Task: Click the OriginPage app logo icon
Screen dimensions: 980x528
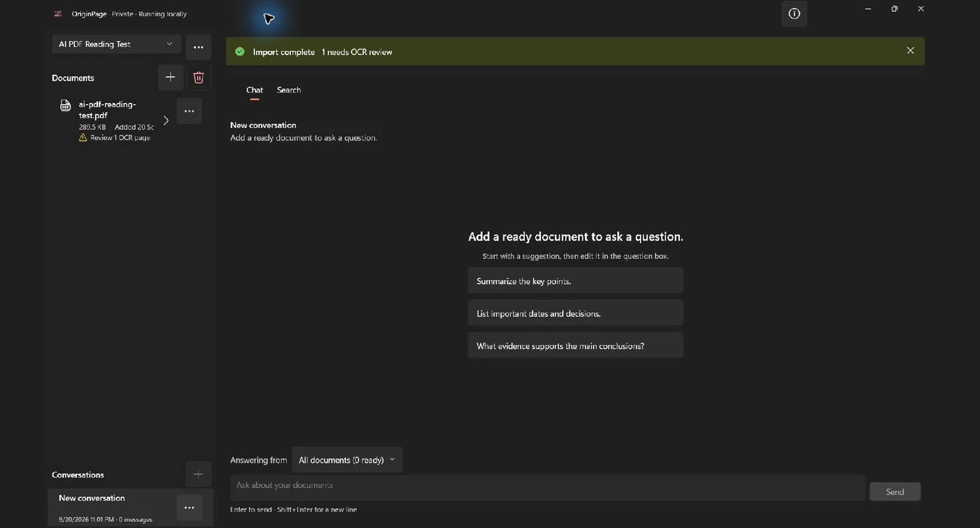Action: point(58,13)
